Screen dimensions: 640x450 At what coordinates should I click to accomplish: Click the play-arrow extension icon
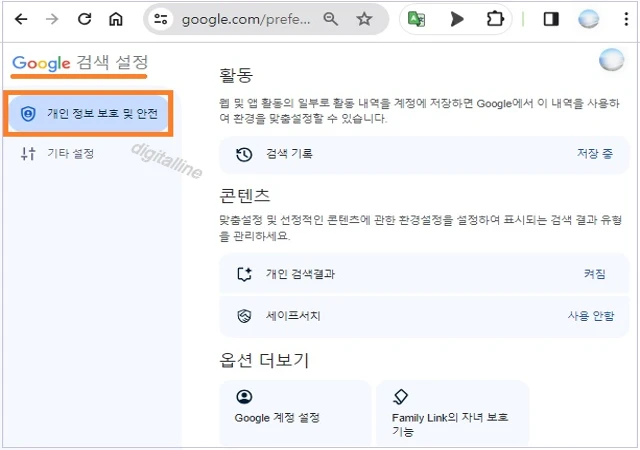[457, 19]
